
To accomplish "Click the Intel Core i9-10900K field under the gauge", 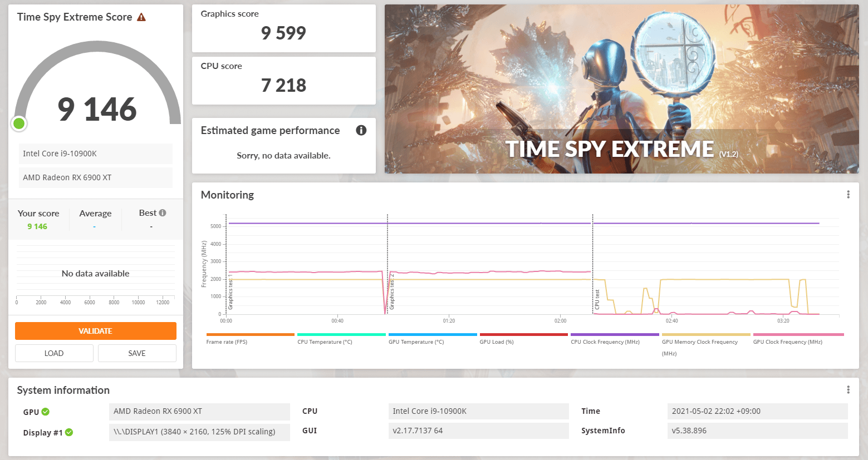I will (x=96, y=154).
